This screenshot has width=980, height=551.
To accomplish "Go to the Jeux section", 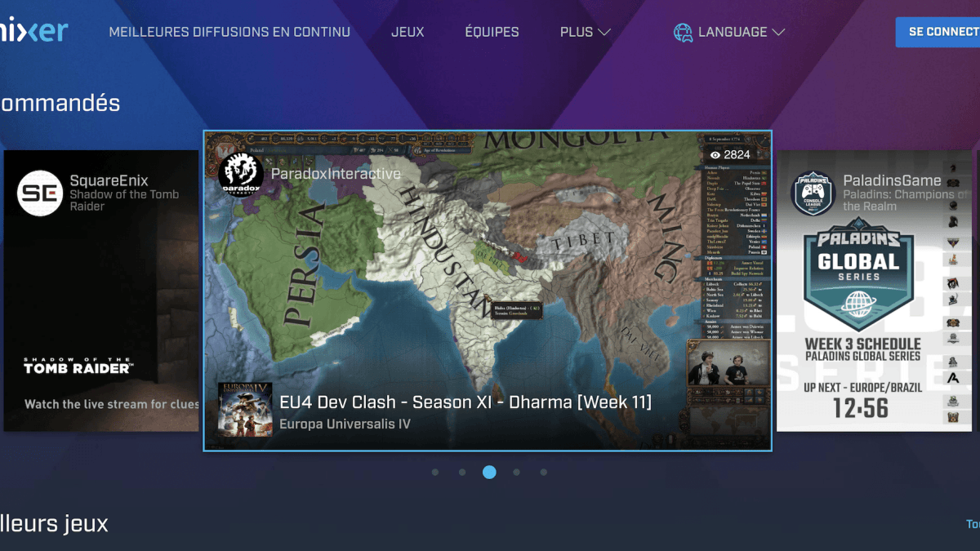I will click(x=408, y=32).
